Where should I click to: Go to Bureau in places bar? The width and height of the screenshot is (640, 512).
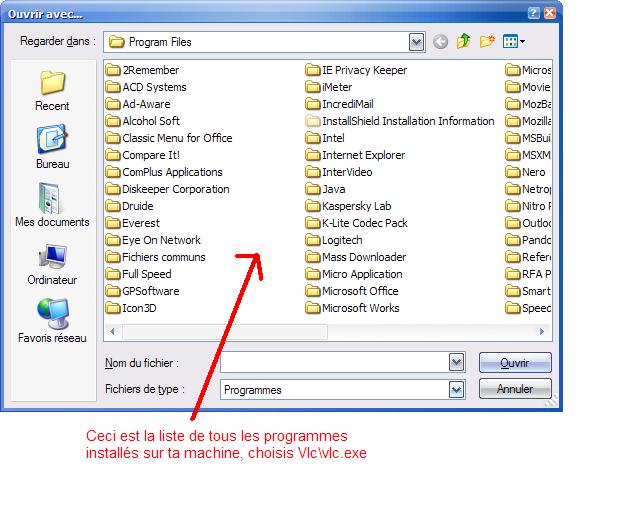click(x=52, y=147)
